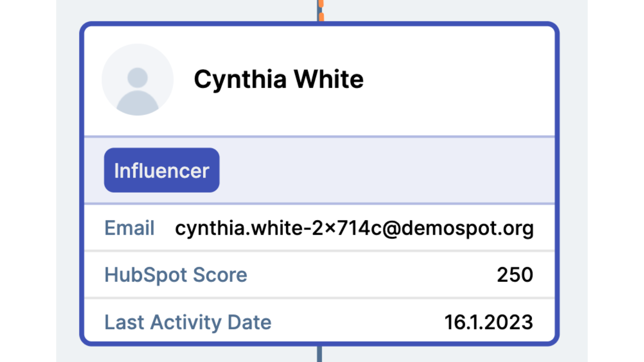Click the Last Activity Date label
The width and height of the screenshot is (644, 362).
coord(188,322)
